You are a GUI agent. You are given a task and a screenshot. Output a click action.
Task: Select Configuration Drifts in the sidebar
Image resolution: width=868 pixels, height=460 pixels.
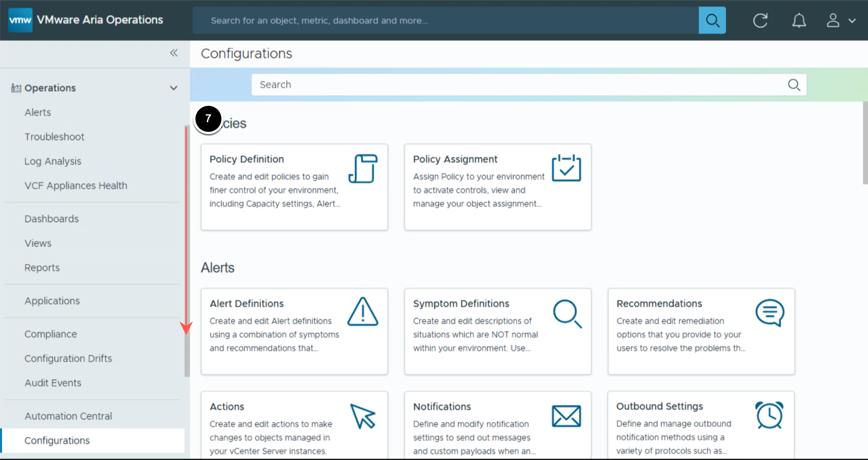[68, 359]
